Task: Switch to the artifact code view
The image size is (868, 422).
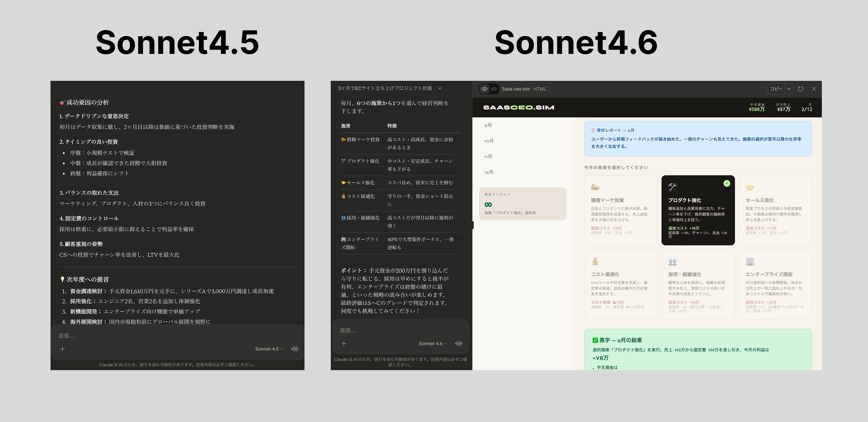Action: click(x=494, y=89)
